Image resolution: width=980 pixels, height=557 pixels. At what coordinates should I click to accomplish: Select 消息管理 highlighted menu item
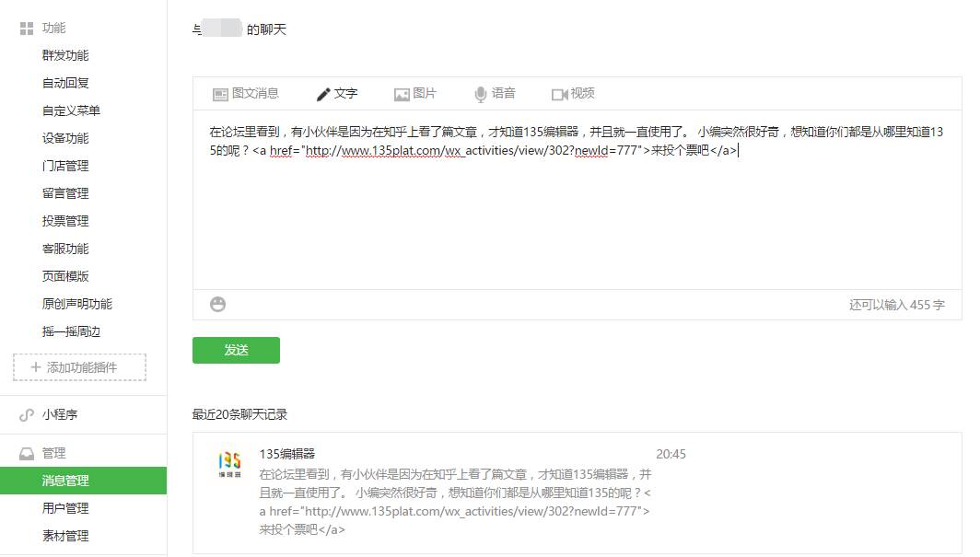click(65, 481)
